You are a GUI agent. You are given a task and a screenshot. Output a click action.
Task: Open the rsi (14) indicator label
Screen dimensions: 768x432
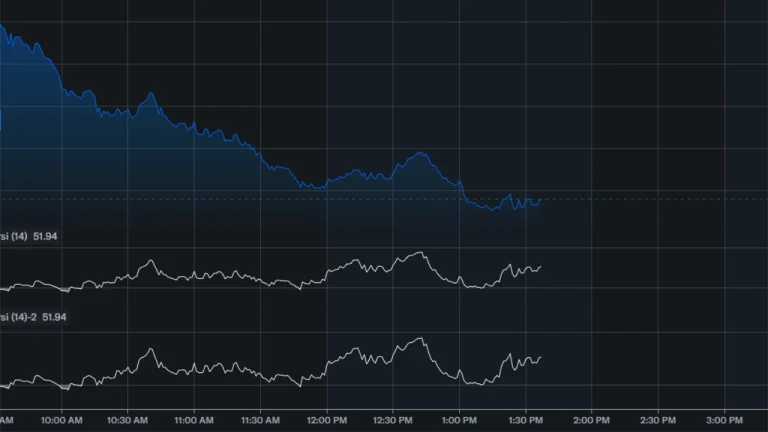click(14, 235)
